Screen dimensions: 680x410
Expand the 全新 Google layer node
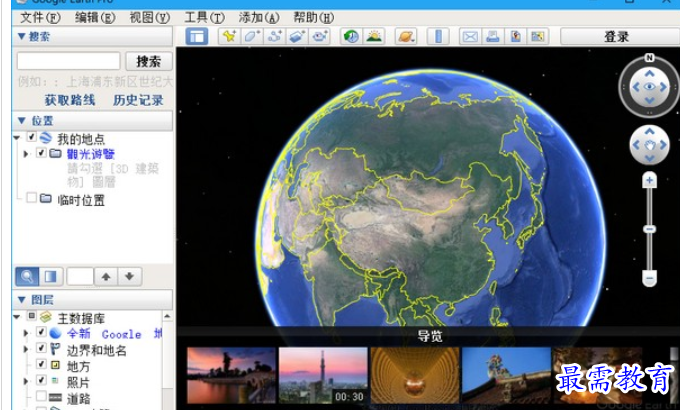tap(26, 333)
